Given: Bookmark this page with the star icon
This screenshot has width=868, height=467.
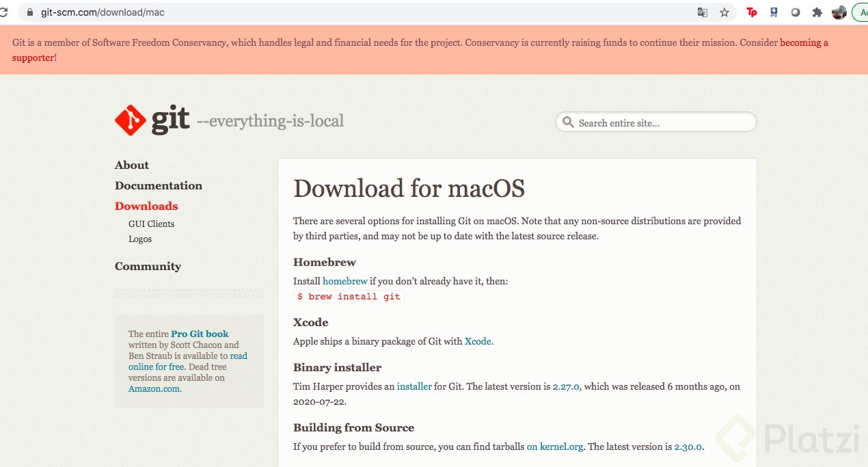Looking at the screenshot, I should pos(724,12).
